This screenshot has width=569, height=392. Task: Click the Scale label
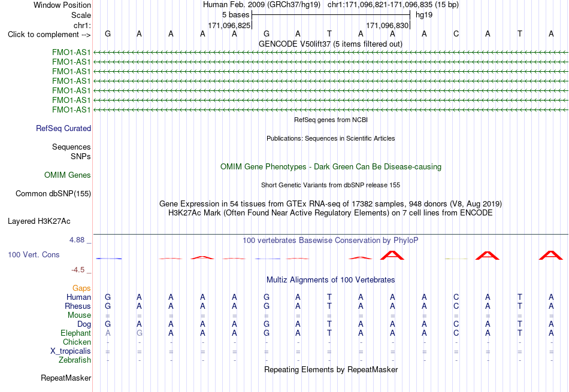click(x=81, y=15)
